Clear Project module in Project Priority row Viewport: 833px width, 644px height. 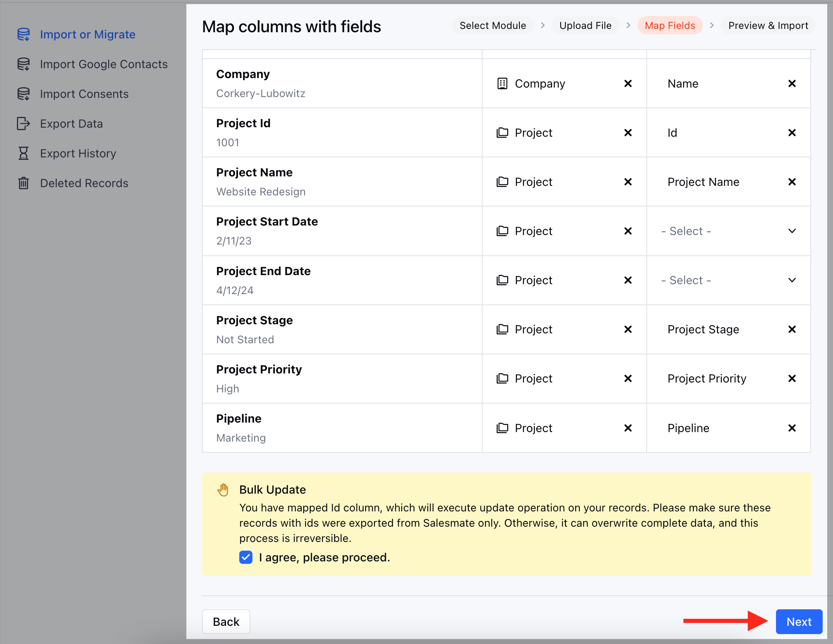pyautogui.click(x=628, y=379)
